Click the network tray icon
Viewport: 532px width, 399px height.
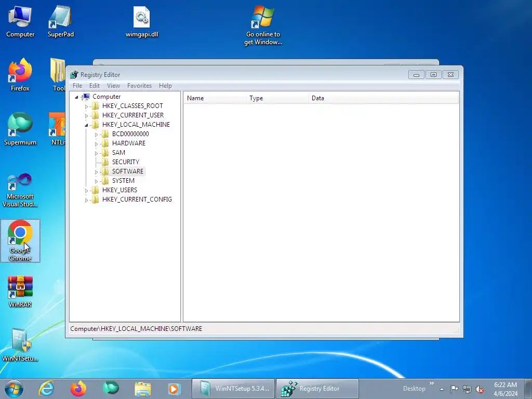467,389
